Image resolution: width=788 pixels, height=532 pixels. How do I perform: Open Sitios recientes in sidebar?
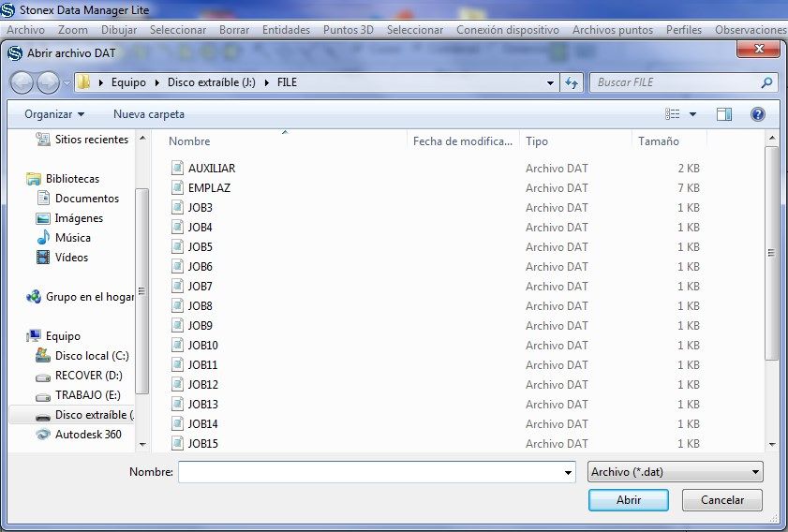(x=82, y=140)
